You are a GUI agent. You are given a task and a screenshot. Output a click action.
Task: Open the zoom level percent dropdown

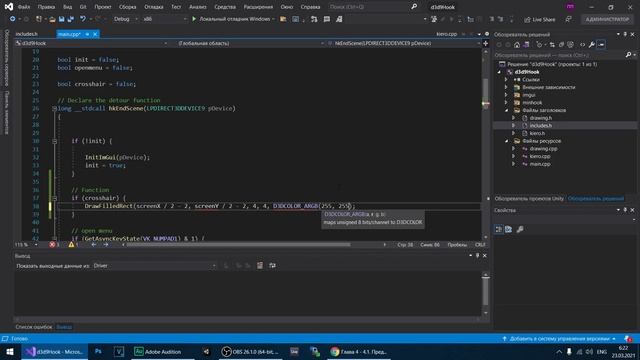(x=27, y=244)
